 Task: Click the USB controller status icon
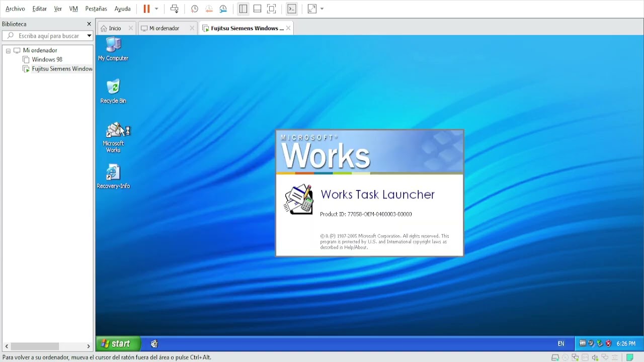point(615,357)
